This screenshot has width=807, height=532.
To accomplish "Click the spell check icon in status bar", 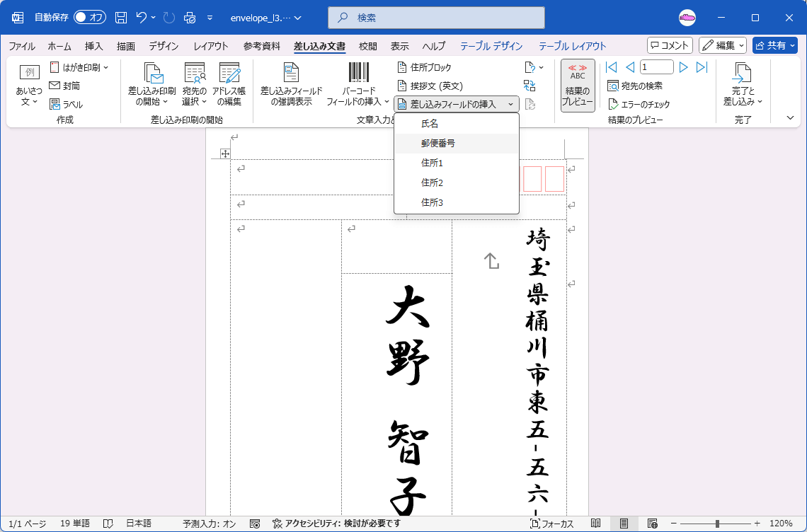I will [x=108, y=524].
